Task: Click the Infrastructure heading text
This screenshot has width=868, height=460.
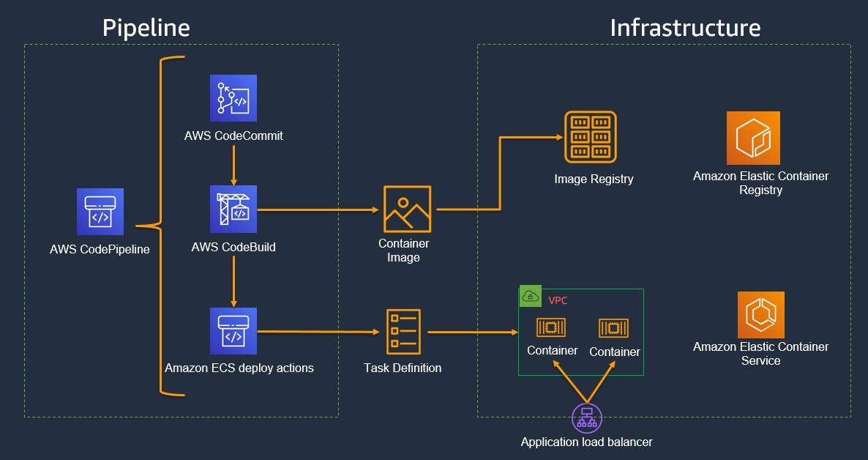Action: point(686,27)
